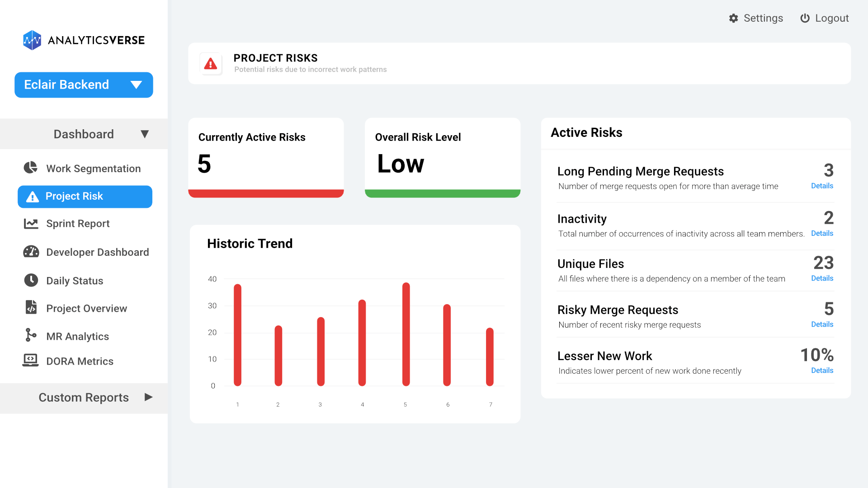Click the AnalyticsVerse logo
This screenshot has width=868, height=488.
[x=84, y=40]
